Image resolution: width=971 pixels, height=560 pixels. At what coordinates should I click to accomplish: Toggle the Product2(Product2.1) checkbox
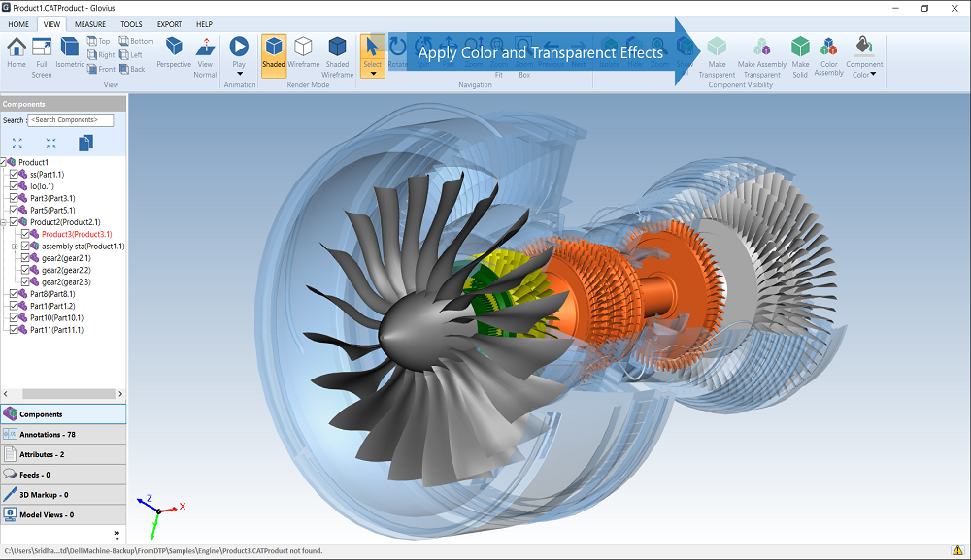(x=14, y=222)
